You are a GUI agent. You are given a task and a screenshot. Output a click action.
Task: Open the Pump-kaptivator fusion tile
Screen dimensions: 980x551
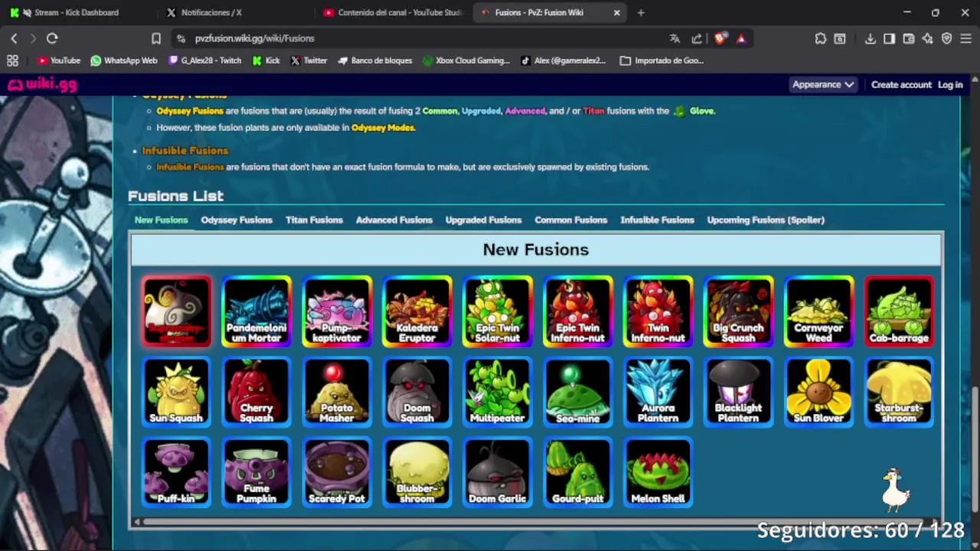point(337,311)
